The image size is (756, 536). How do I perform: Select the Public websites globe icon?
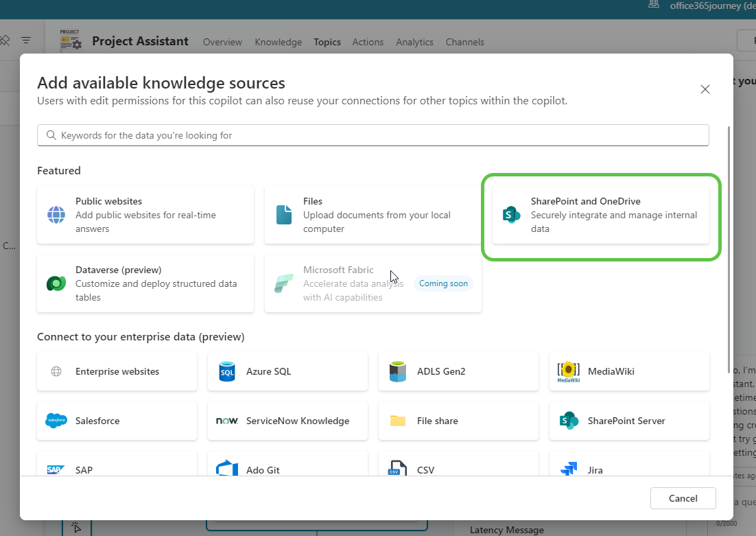coord(56,215)
